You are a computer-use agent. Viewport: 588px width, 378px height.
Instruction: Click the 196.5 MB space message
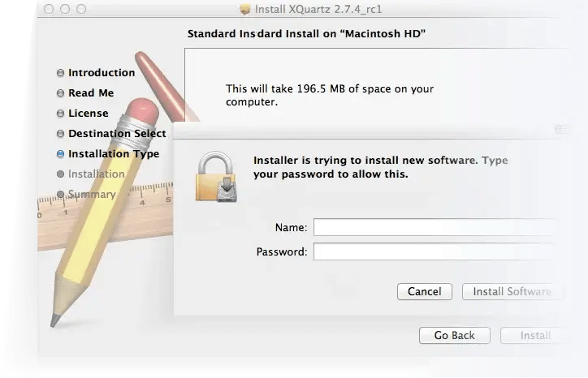tap(330, 95)
